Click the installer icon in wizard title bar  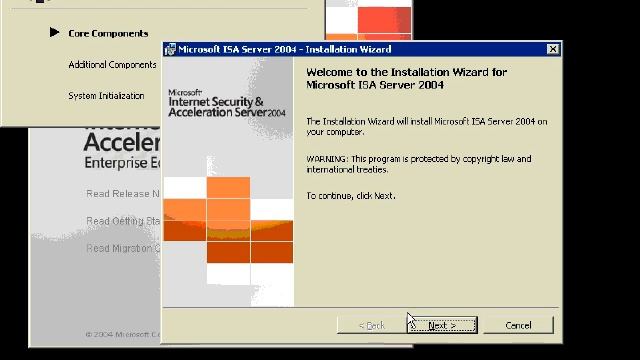(x=170, y=49)
